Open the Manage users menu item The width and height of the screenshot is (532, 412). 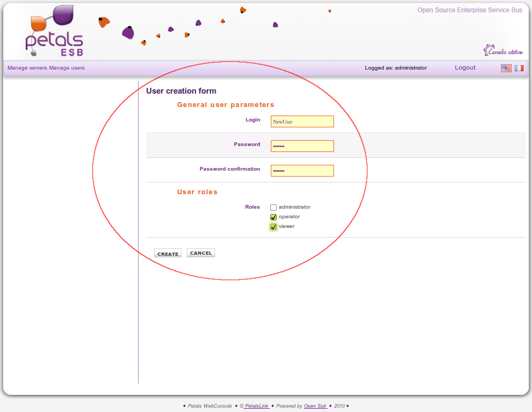point(67,68)
